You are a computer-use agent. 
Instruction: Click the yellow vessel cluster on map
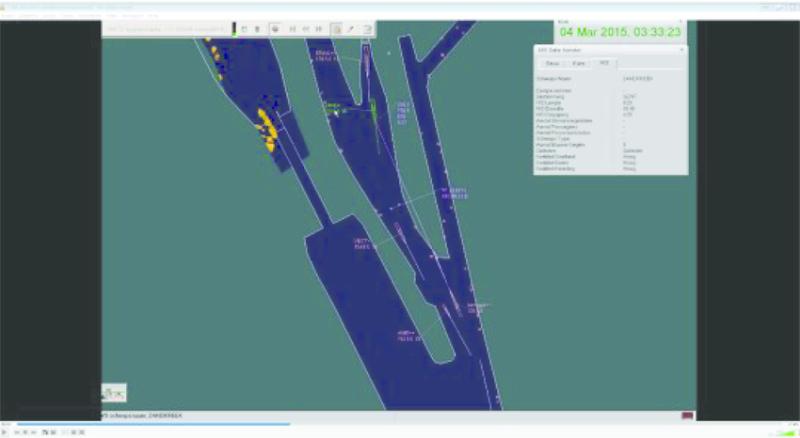tap(267, 128)
